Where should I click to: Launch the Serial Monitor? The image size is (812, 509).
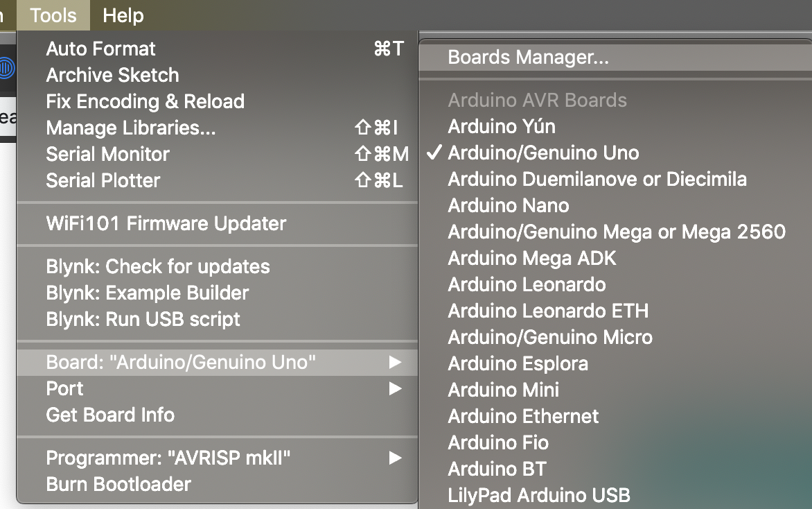217,154
